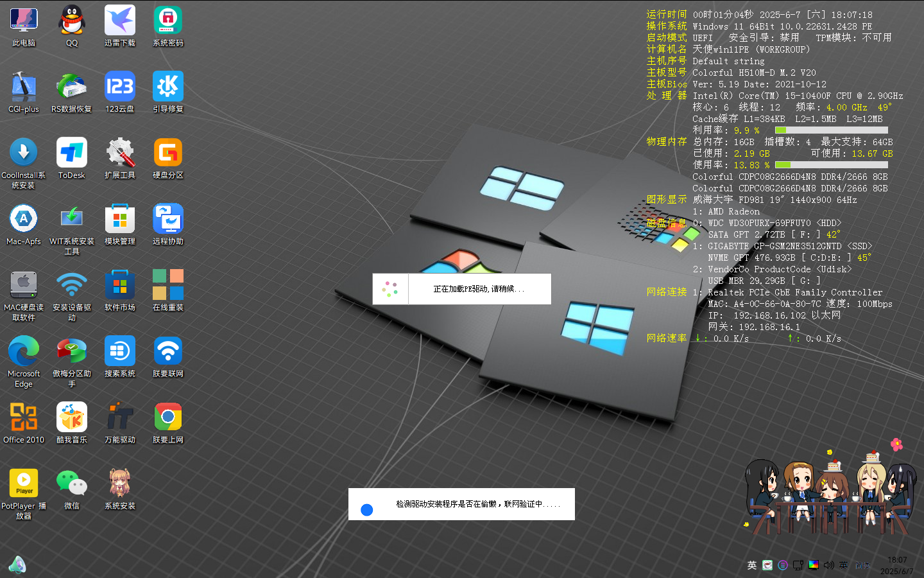The width and height of the screenshot is (924, 578).
Task: Open Mac-Apfs disk tool
Action: click(x=23, y=218)
